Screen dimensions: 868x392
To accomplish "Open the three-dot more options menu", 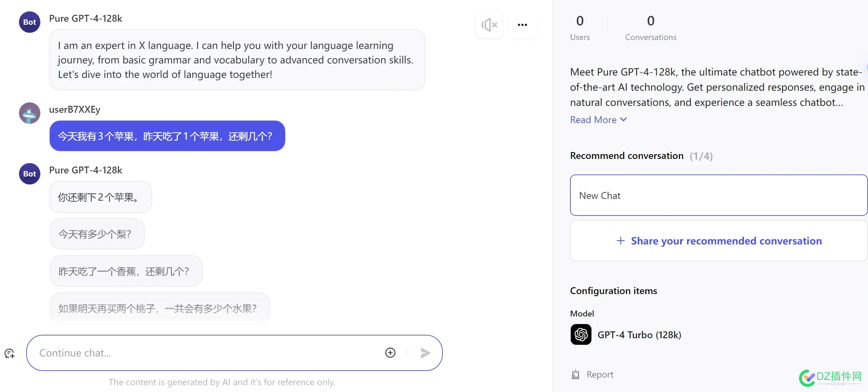I will pyautogui.click(x=522, y=25).
